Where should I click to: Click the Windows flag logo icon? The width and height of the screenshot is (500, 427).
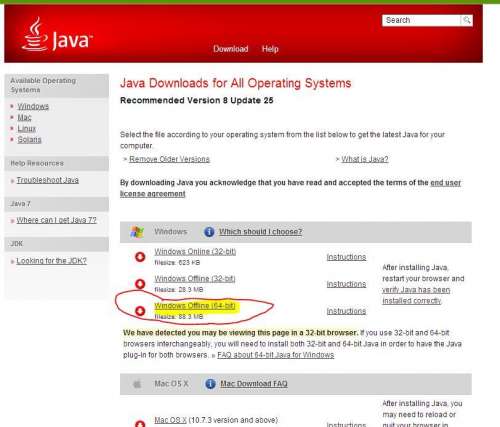tap(137, 232)
